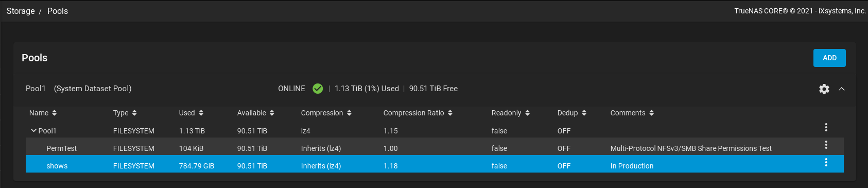Go to Storage breadcrumb
Viewport: 868px width, 188px height.
[21, 11]
